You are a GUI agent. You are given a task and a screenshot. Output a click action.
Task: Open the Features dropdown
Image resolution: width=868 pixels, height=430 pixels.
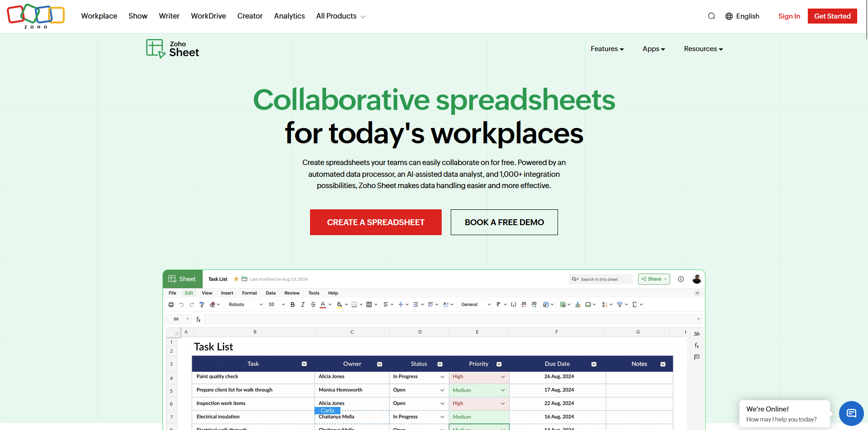click(x=607, y=49)
